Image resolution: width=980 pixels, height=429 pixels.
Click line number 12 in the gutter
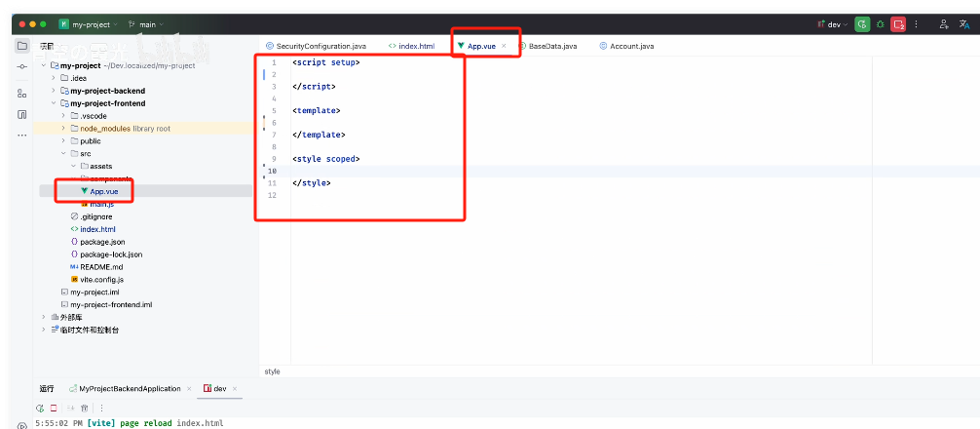(271, 195)
